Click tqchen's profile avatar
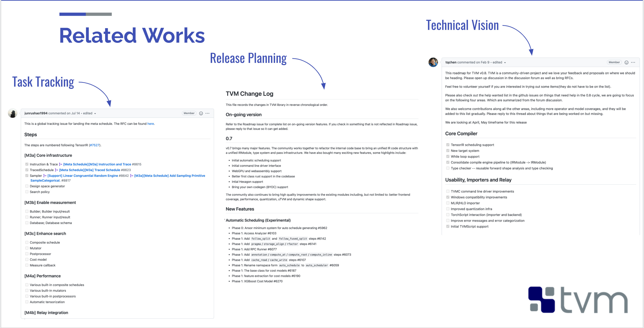644x328 pixels. (433, 62)
